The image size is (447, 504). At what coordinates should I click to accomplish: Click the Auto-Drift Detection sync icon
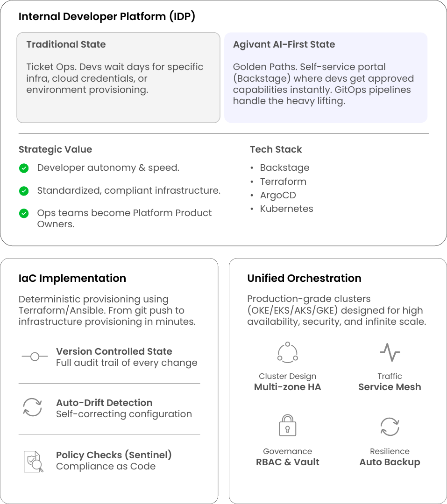coord(33,407)
